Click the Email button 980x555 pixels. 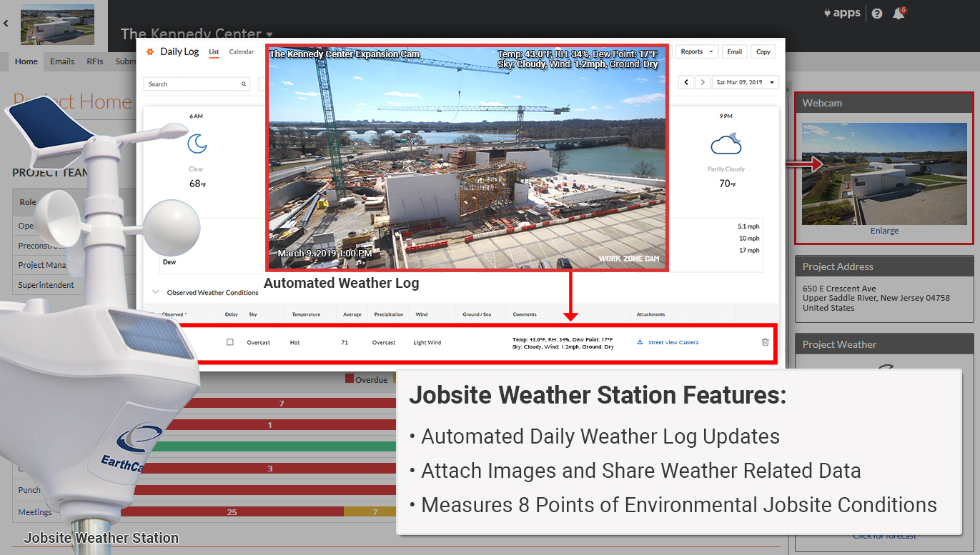point(735,51)
